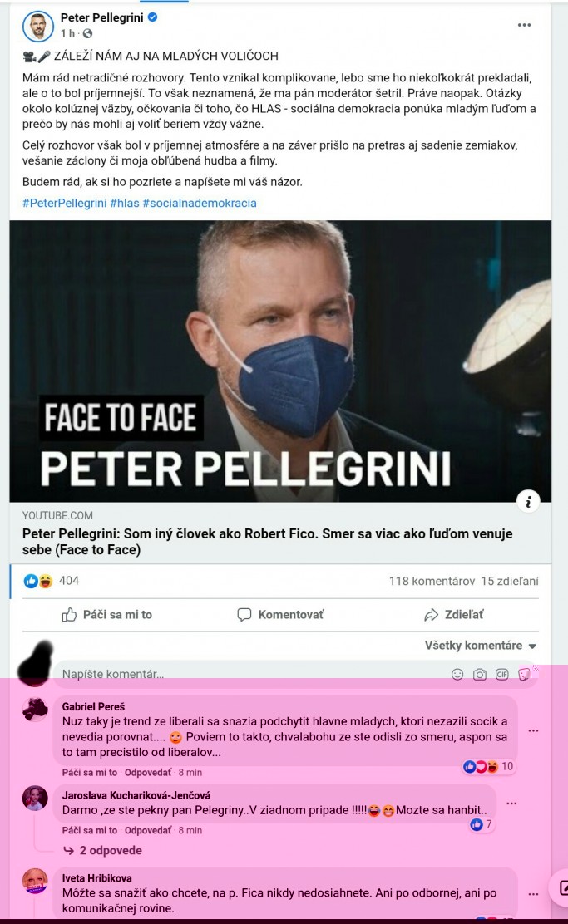Click the 'Napíšte komentár...' input field
This screenshot has height=924, width=568.
click(249, 674)
